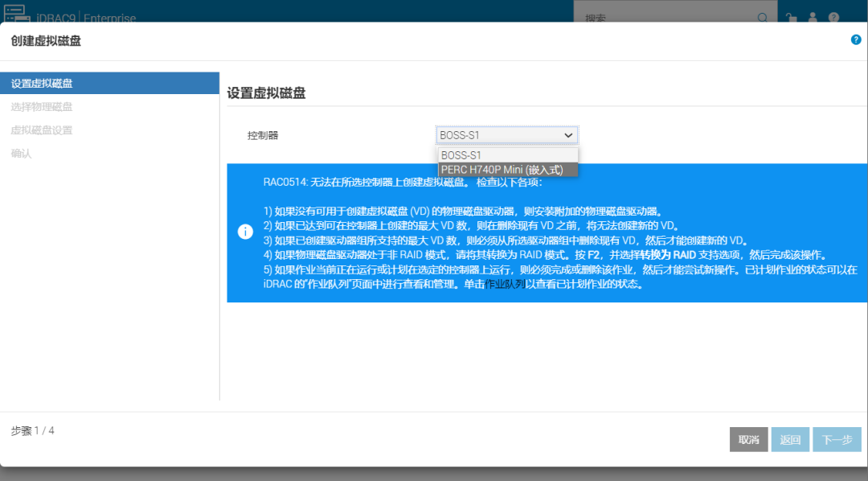Viewport: 868px width, 481px height.
Task: Open the user profile icon in the header
Action: (813, 18)
